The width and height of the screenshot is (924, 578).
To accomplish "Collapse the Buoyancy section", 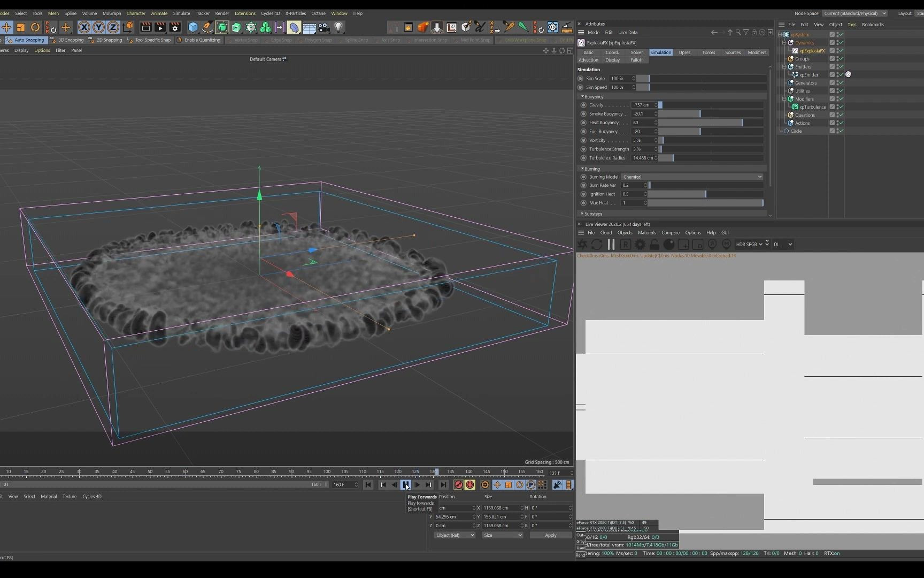I will (x=582, y=97).
